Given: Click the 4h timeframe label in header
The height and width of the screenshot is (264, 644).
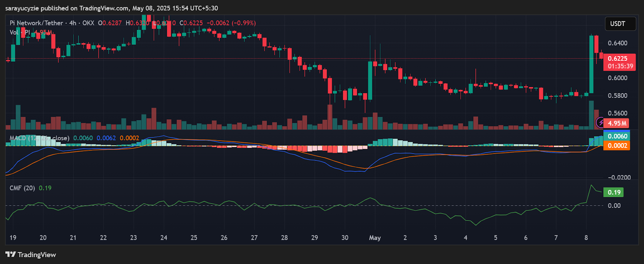Looking at the screenshot, I should pos(73,23).
